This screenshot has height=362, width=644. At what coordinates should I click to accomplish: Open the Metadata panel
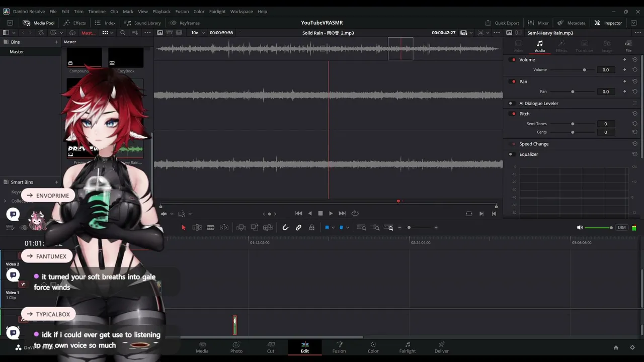571,23
